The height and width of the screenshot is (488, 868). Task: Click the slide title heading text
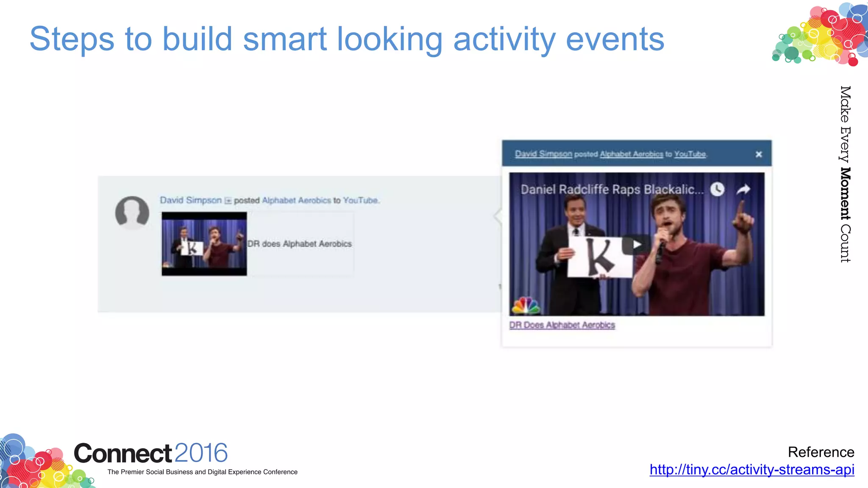[347, 39]
